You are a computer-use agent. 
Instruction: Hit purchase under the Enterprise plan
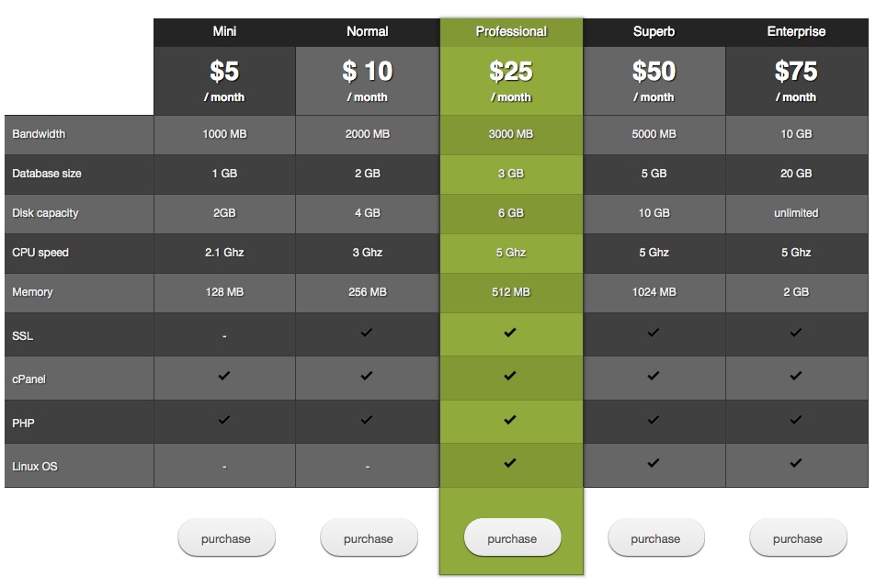click(x=797, y=538)
